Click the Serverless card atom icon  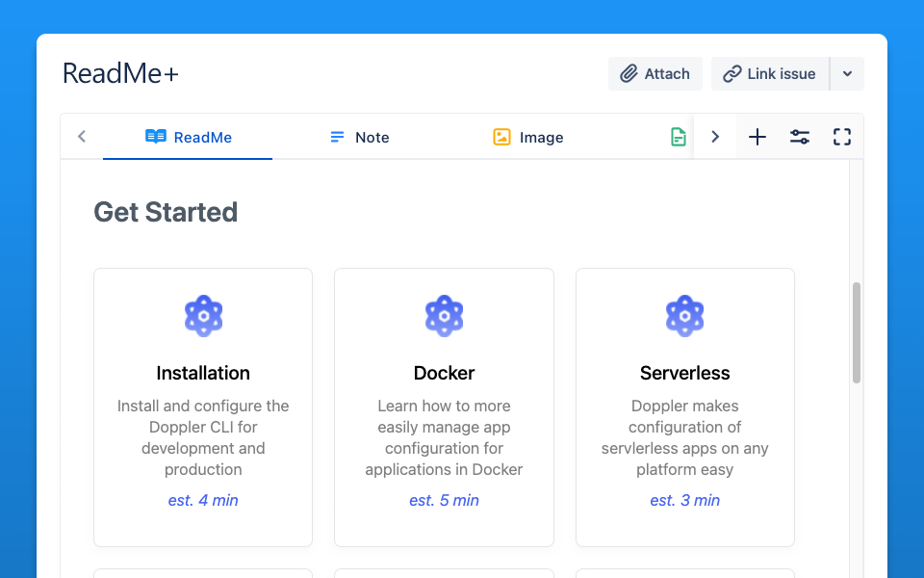pos(684,316)
